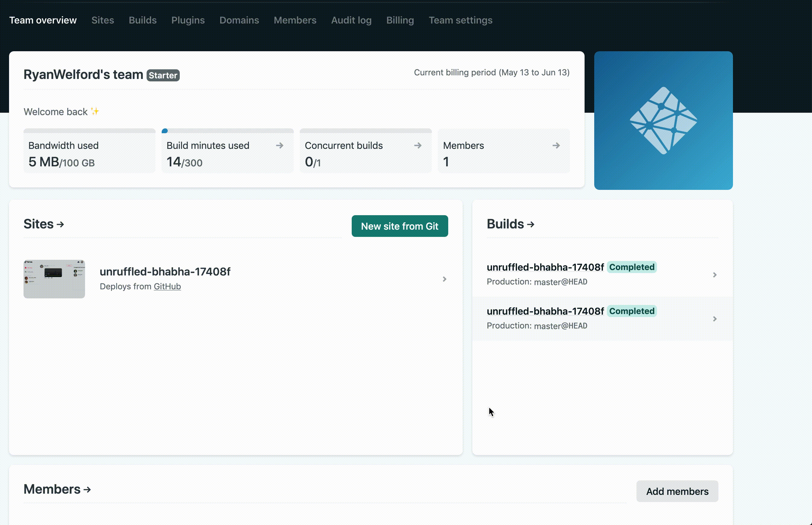
Task: Click the arrow beside Sites heading
Action: (60, 224)
